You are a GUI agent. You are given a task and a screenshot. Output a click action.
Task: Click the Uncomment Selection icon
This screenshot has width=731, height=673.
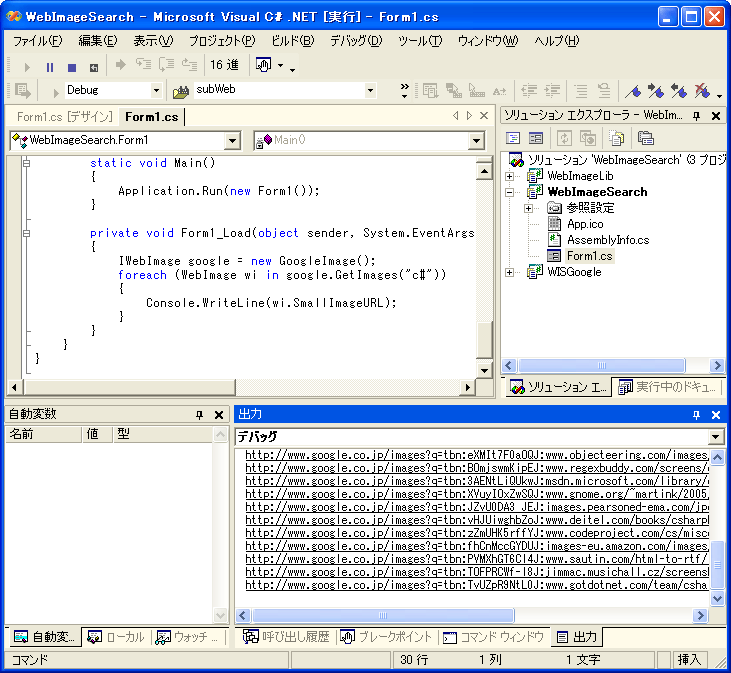point(604,90)
